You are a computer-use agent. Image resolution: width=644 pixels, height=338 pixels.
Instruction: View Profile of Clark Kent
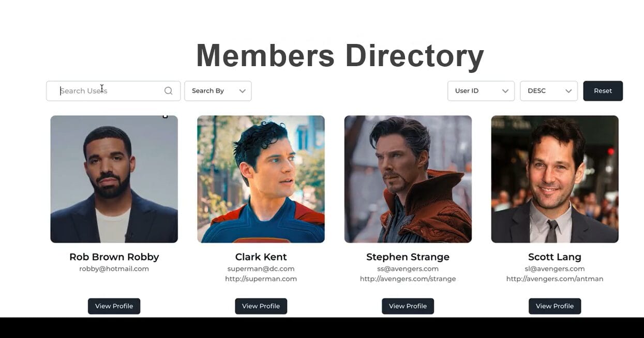click(x=261, y=306)
